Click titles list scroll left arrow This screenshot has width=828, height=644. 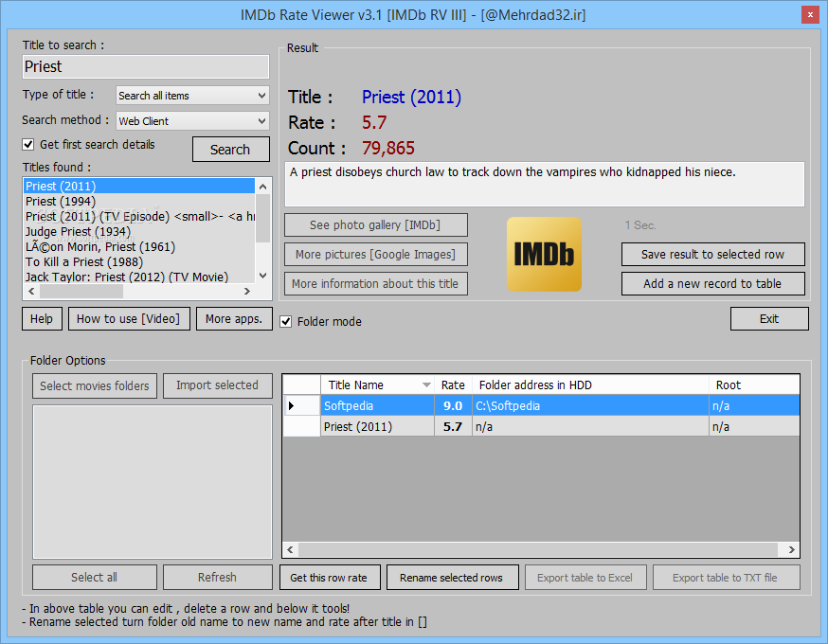pyautogui.click(x=31, y=292)
